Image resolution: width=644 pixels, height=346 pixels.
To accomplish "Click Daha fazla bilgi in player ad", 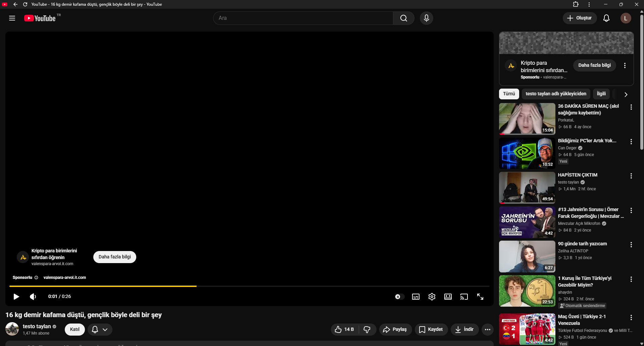I will point(115,257).
